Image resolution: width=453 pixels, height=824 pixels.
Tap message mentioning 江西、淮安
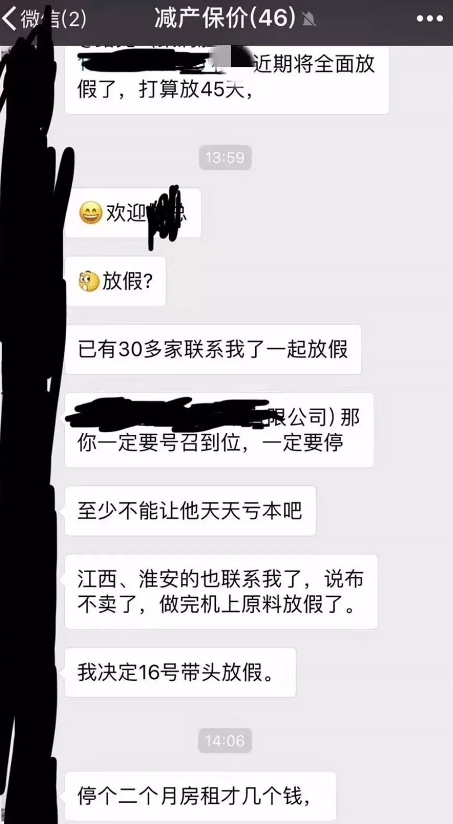click(x=220, y=592)
